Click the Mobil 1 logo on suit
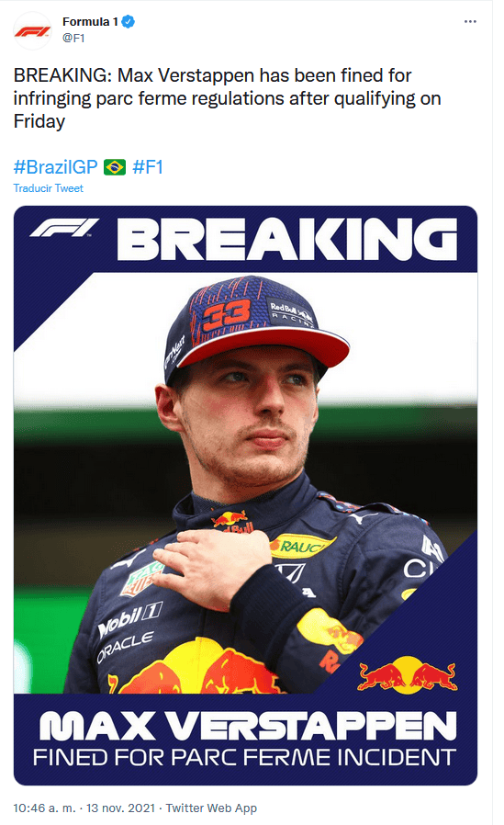Screen dimensions: 504x825 129,618
